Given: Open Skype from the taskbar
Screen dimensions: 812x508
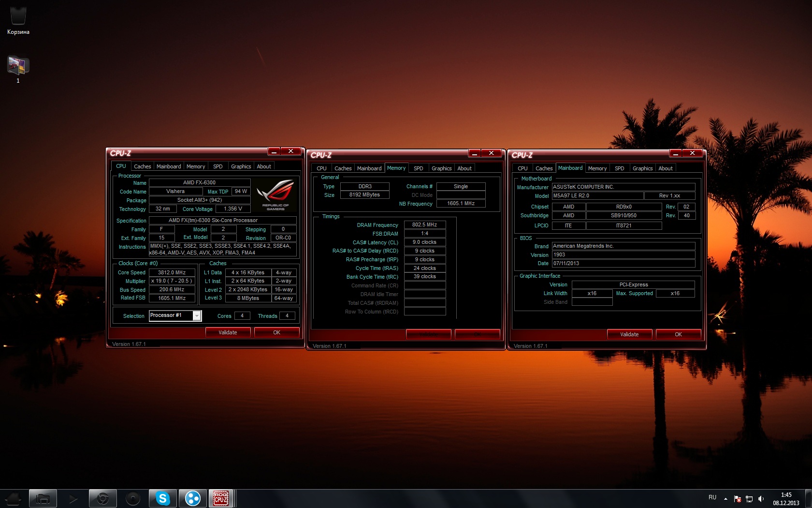Looking at the screenshot, I should 163,498.
